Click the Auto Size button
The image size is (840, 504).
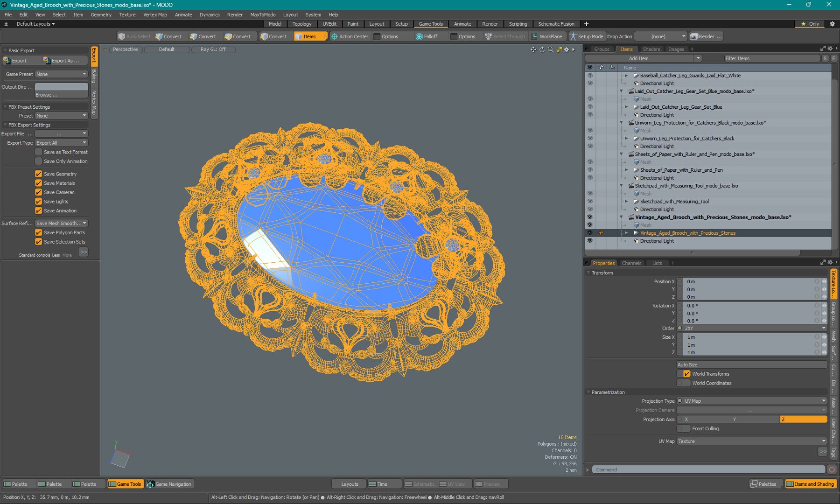752,364
